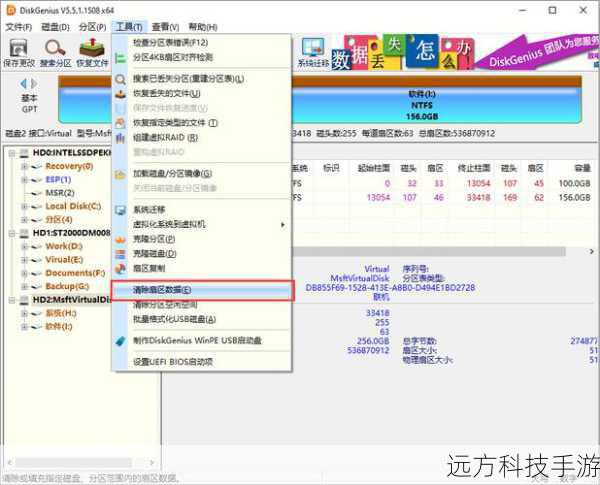Click the green 4KB sector alignment check icon
Image resolution: width=600 pixels, height=485 pixels.
(120, 58)
